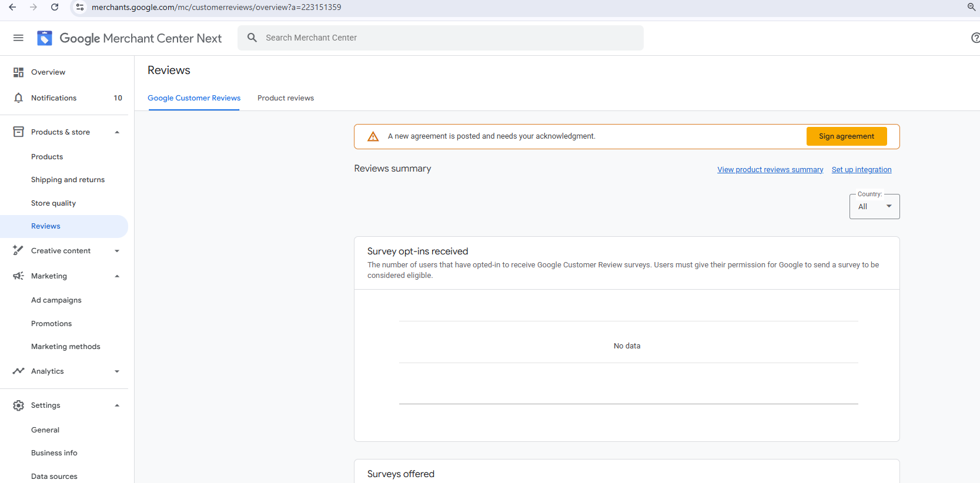The image size is (980, 483).
Task: Switch to Product reviews tab
Action: point(286,98)
